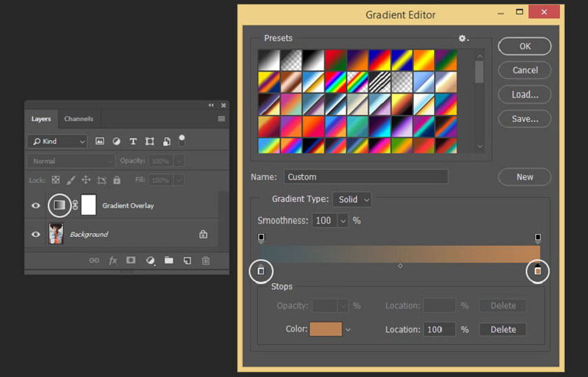This screenshot has width=588, height=377.
Task: Open the Kind filter dropdown
Action: pyautogui.click(x=57, y=142)
